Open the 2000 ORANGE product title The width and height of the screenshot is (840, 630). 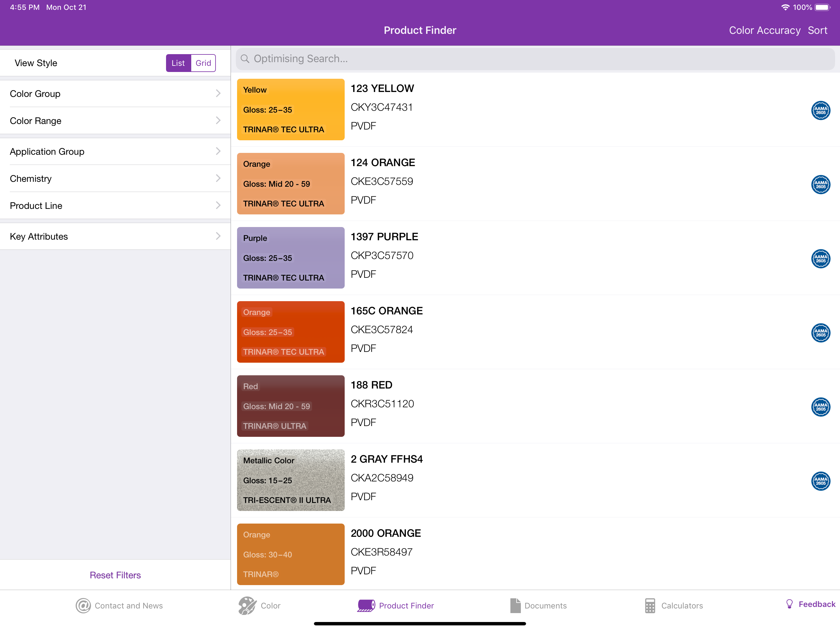click(x=386, y=533)
